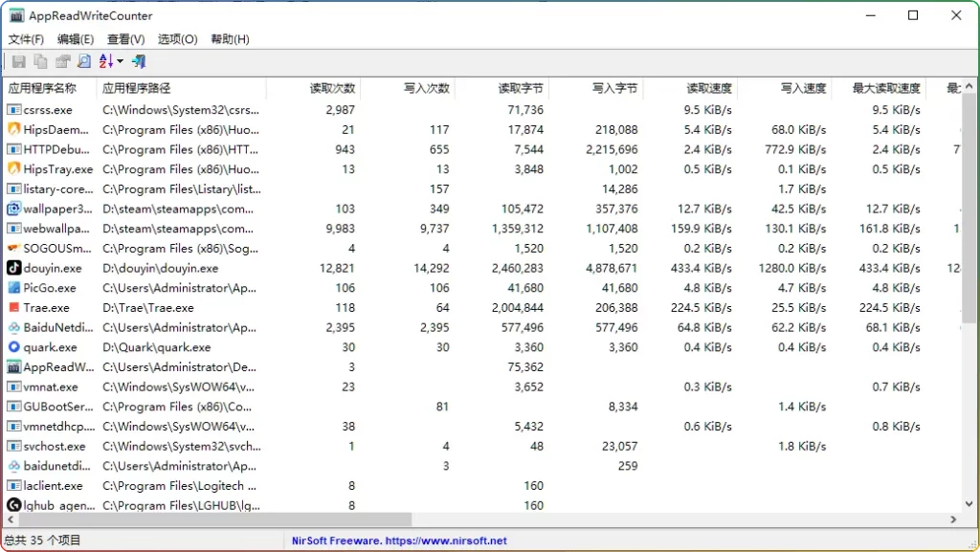Click the Copy selected items toolbar icon
Image resolution: width=980 pixels, height=552 pixels.
point(40,61)
